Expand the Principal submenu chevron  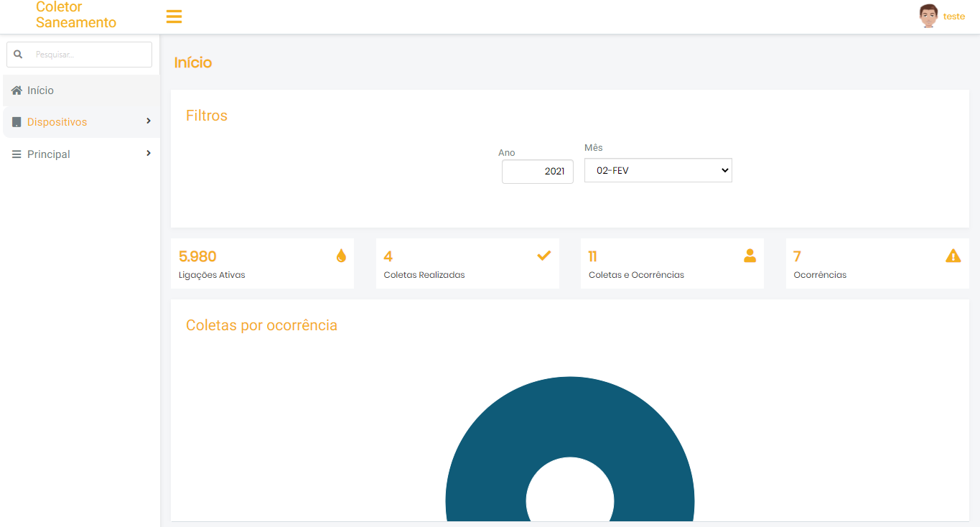click(149, 154)
